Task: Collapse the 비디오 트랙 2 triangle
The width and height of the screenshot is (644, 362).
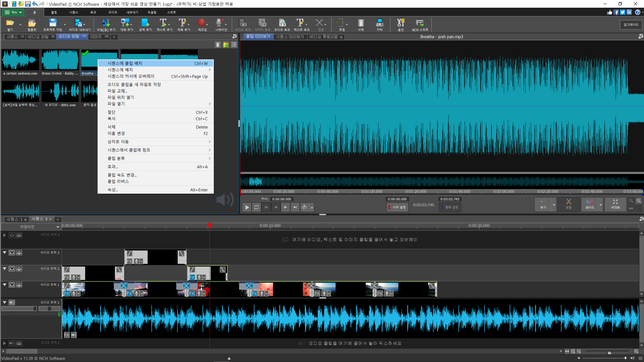Action: click(x=4, y=268)
